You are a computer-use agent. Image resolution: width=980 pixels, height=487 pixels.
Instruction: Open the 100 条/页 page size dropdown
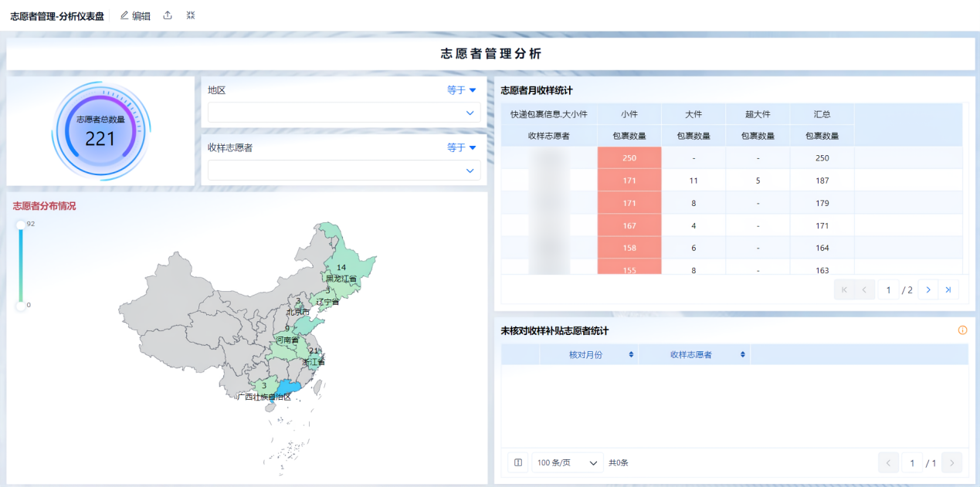coord(568,462)
